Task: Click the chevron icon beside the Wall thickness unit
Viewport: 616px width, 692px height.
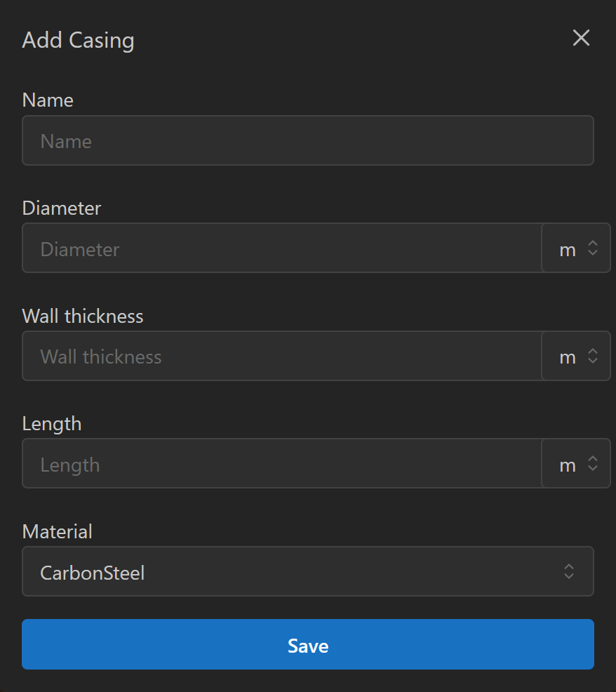Action: click(592, 356)
